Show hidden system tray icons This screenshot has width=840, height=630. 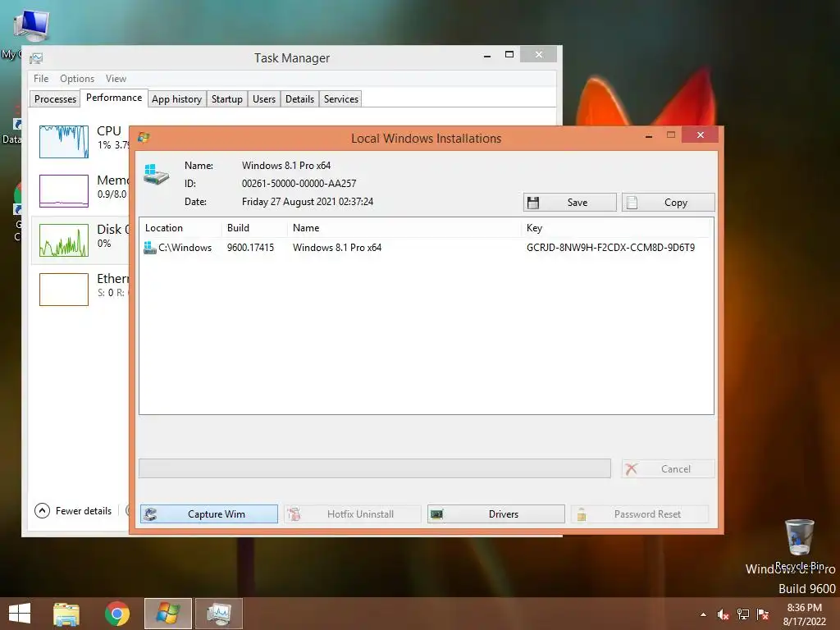(703, 614)
